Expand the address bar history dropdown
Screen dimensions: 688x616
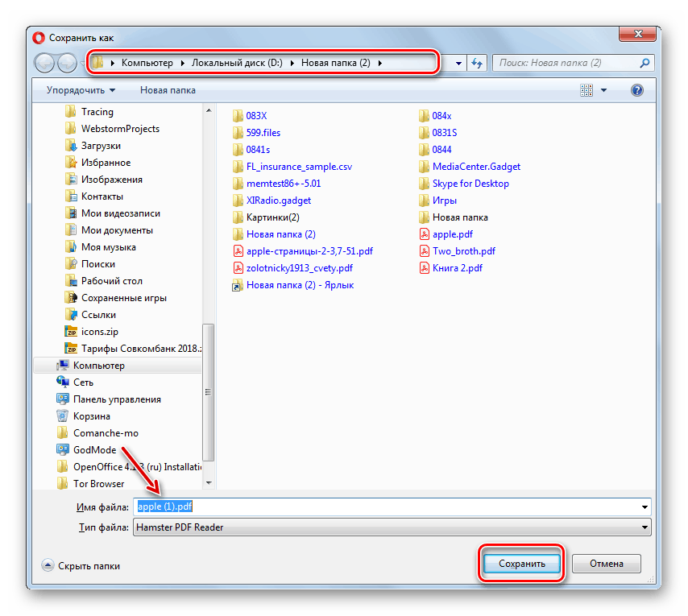coord(458,63)
